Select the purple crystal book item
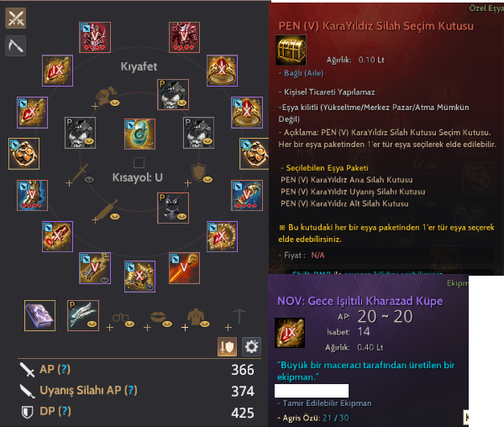Image resolution: width=504 pixels, height=427 pixels. 39,315
